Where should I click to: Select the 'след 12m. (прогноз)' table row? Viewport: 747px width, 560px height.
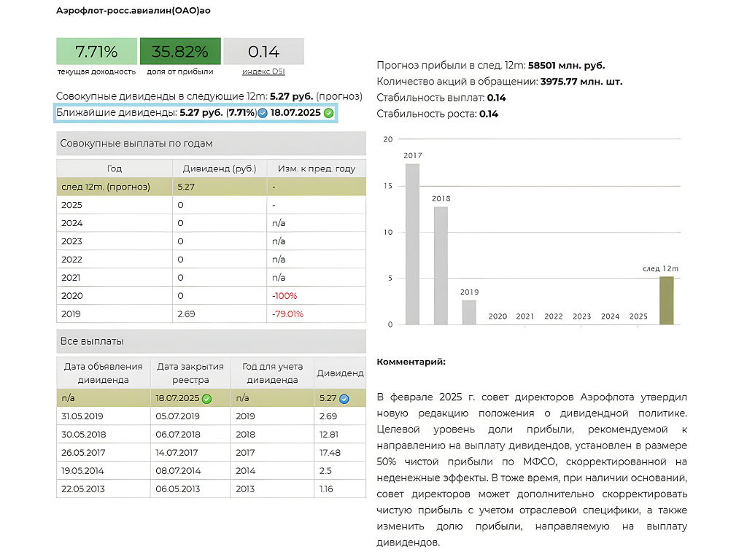[x=211, y=187]
